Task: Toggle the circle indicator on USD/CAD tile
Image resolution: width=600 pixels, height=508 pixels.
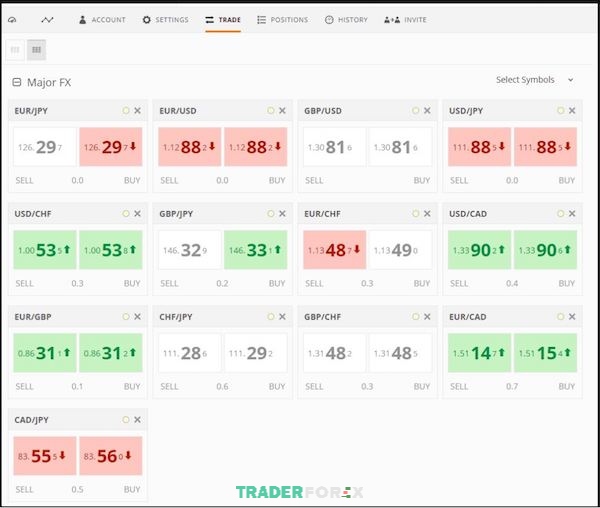Action: (x=561, y=213)
